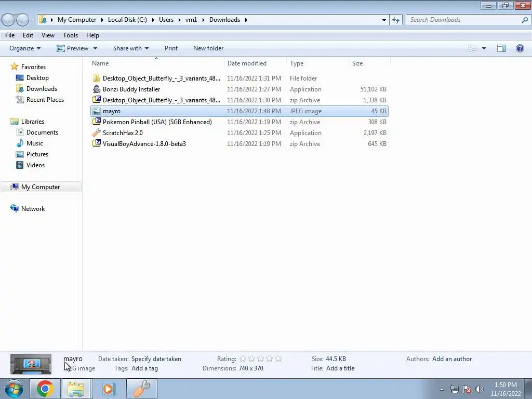Open the Bonzi Buddy Installer file icon

tap(96, 89)
